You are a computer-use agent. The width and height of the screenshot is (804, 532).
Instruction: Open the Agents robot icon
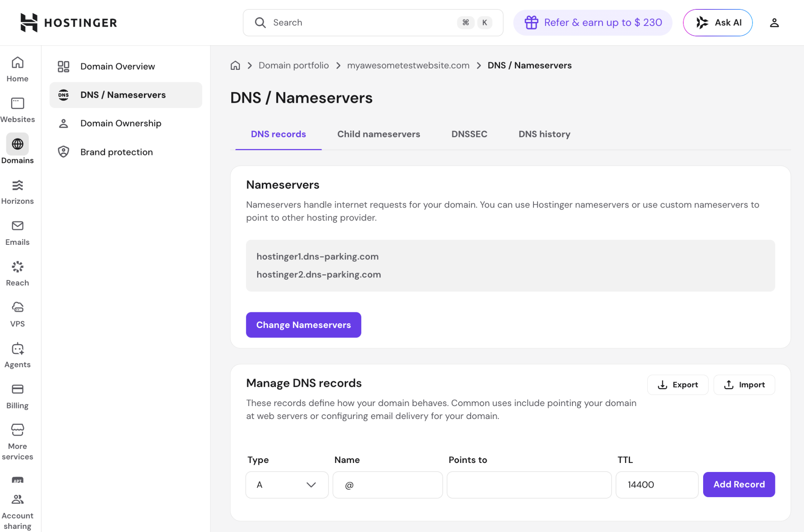17,349
